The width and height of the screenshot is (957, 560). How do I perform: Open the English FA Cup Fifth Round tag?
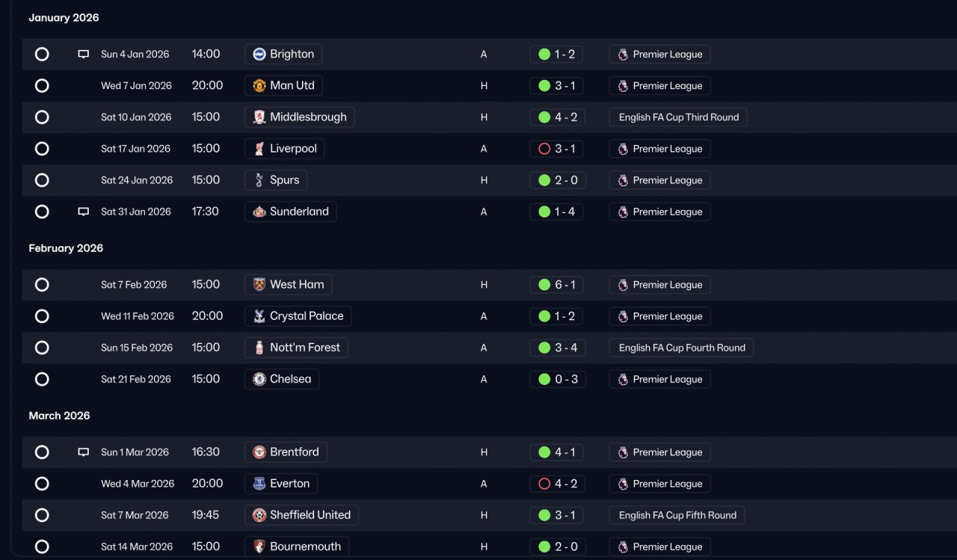tap(677, 514)
